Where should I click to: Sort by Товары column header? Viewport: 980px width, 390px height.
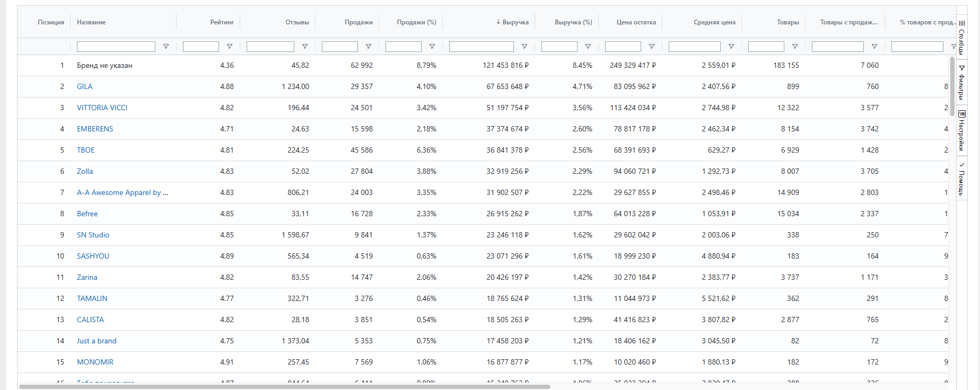point(788,22)
